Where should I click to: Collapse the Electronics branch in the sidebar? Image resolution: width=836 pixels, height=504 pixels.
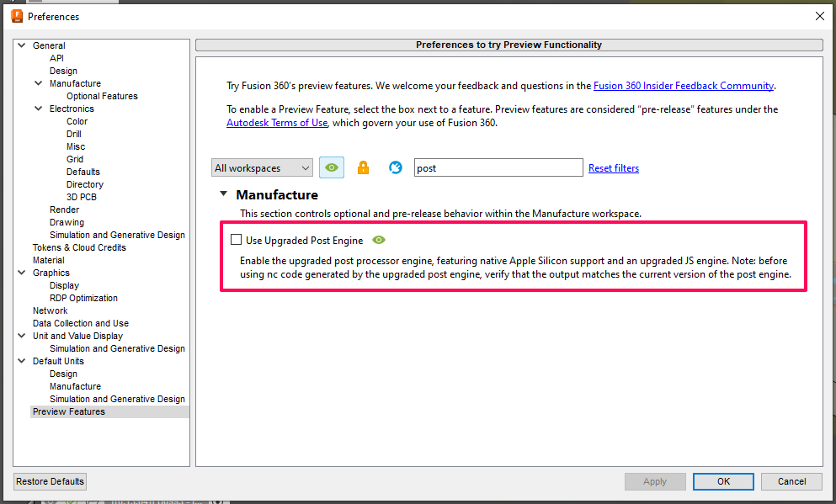click(37, 109)
